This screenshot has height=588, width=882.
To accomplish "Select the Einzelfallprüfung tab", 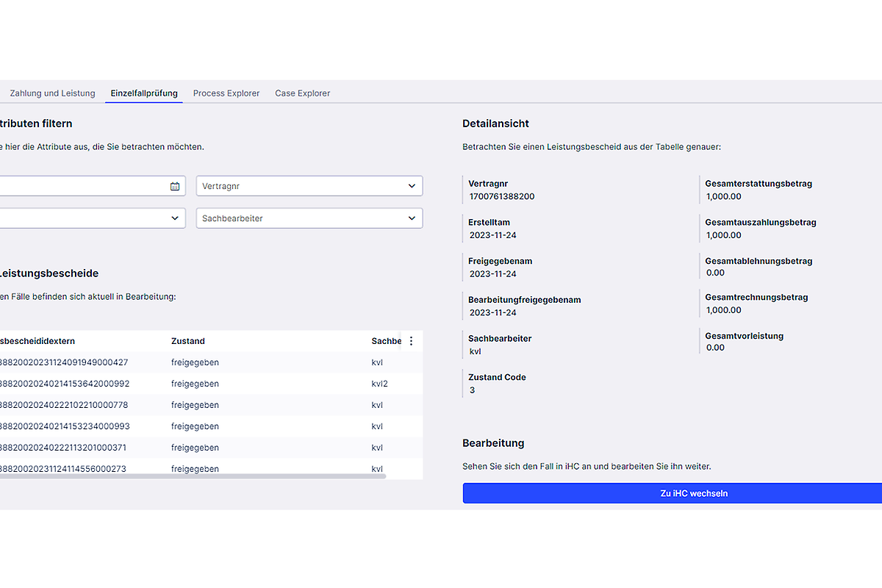I will tap(144, 93).
